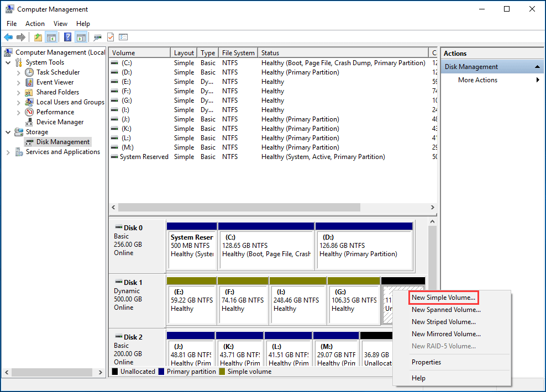Select Properties in the context menu
The image size is (546, 392).
click(426, 362)
